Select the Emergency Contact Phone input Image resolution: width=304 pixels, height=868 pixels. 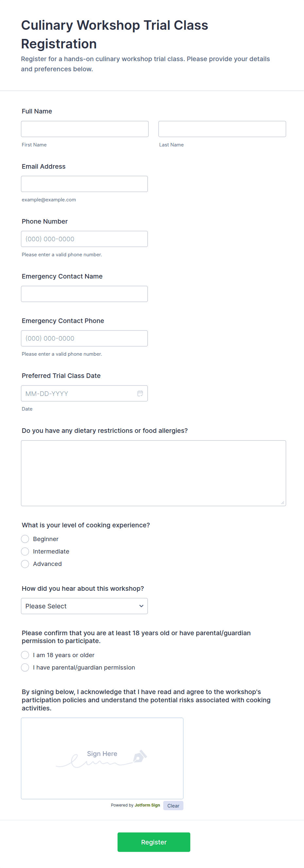point(84,338)
